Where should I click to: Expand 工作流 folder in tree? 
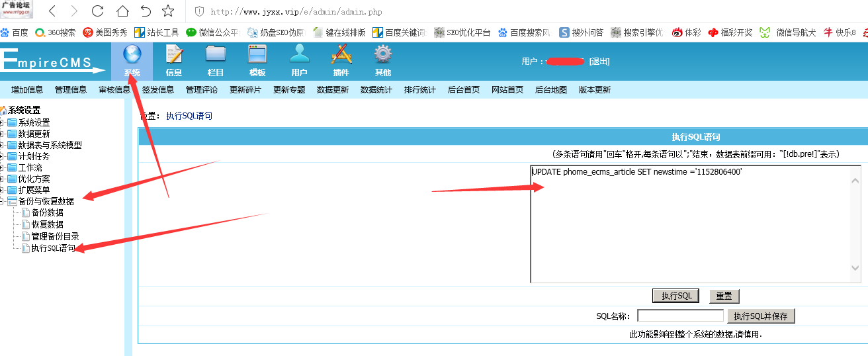click(3, 167)
